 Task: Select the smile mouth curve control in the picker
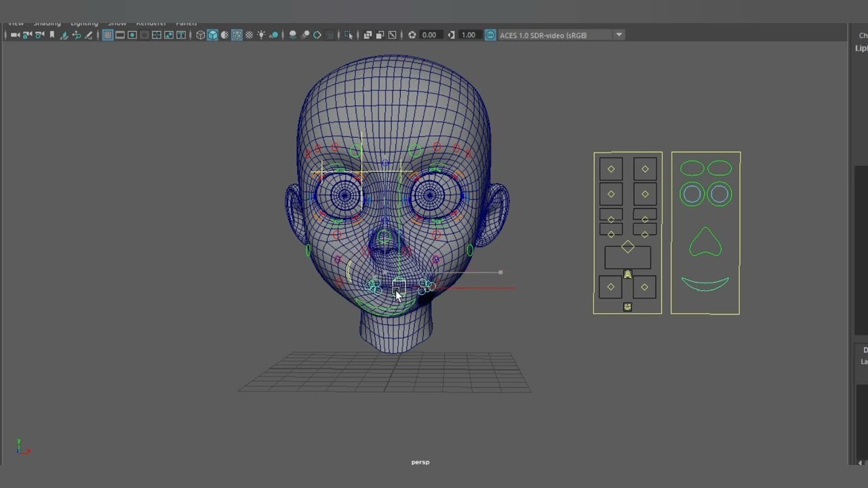705,284
